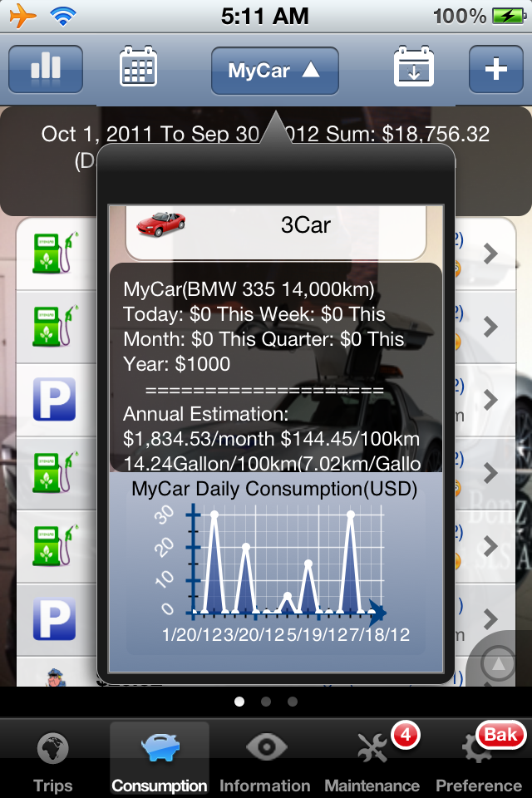Tap the calendar download export icon
The width and height of the screenshot is (532, 798).
(x=413, y=69)
